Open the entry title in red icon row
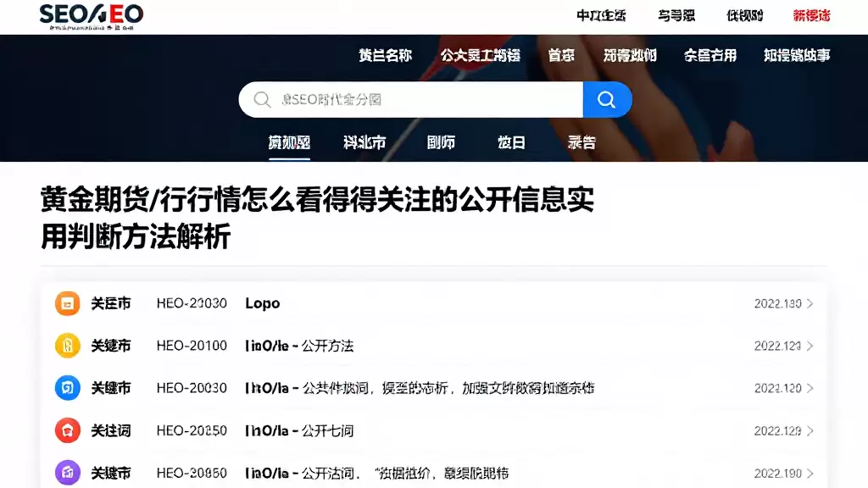Viewport: 868px width, 488px height. click(299, 431)
